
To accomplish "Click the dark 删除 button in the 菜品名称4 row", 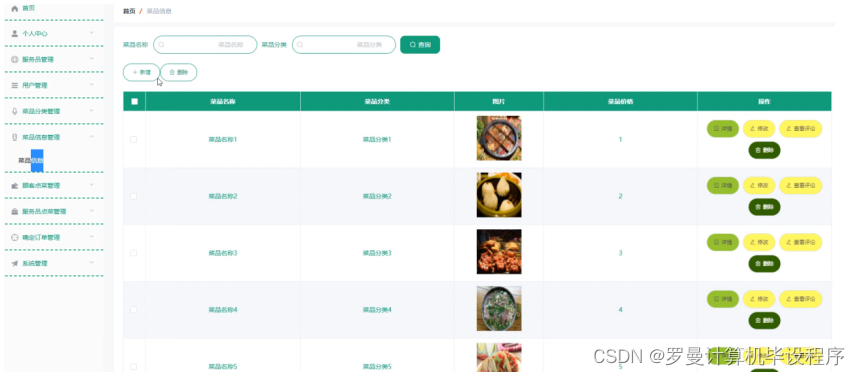I will pos(765,321).
